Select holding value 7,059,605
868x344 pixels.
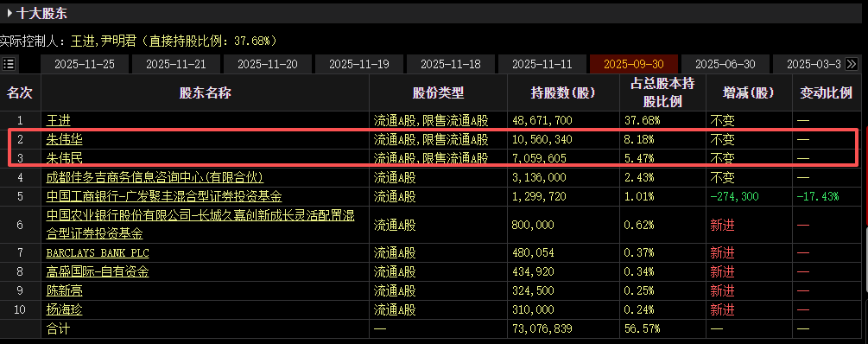(x=539, y=158)
